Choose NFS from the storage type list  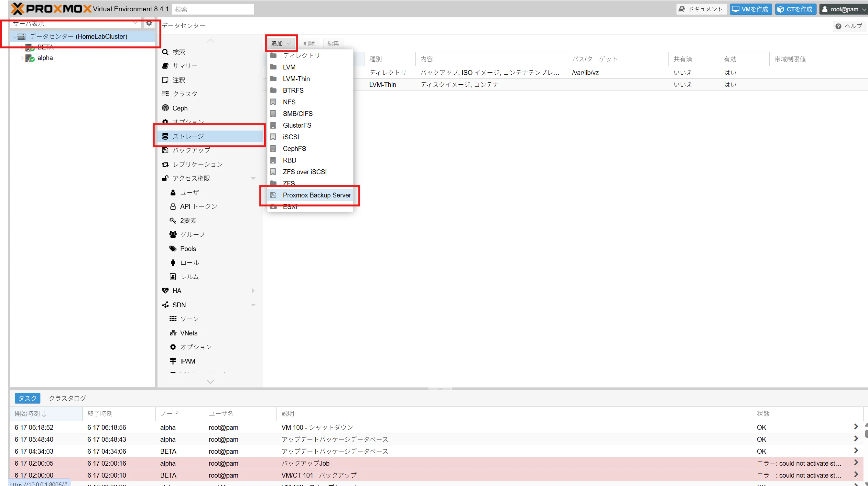click(289, 102)
